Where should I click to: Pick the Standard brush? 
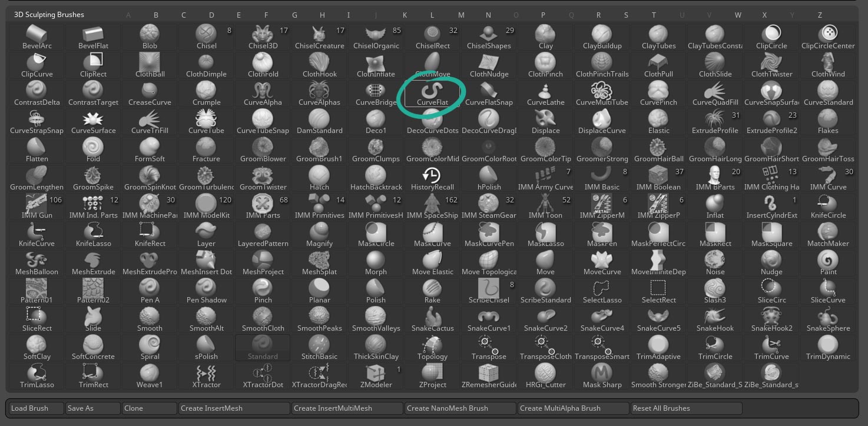click(263, 348)
